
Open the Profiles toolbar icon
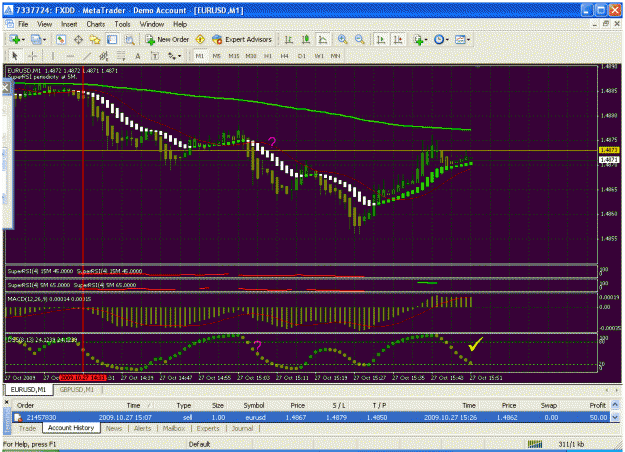(36, 39)
